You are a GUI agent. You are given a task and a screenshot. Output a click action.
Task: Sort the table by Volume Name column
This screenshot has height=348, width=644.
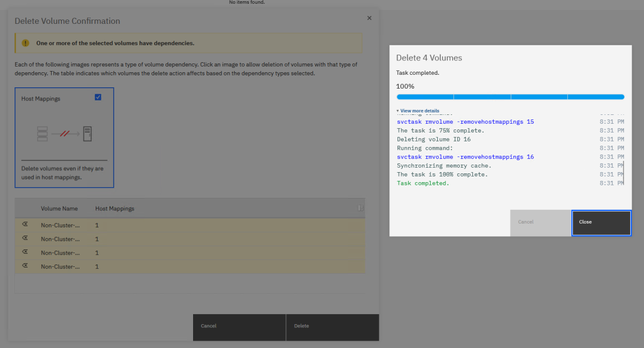pyautogui.click(x=59, y=209)
